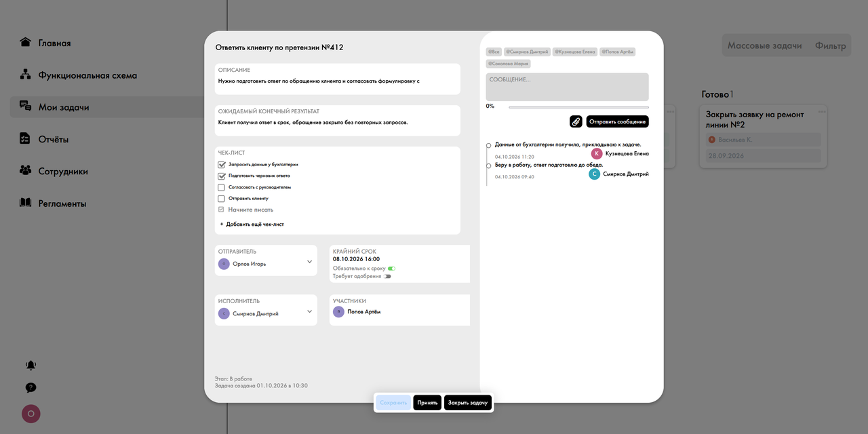Click the home icon beside Главная

(x=26, y=42)
